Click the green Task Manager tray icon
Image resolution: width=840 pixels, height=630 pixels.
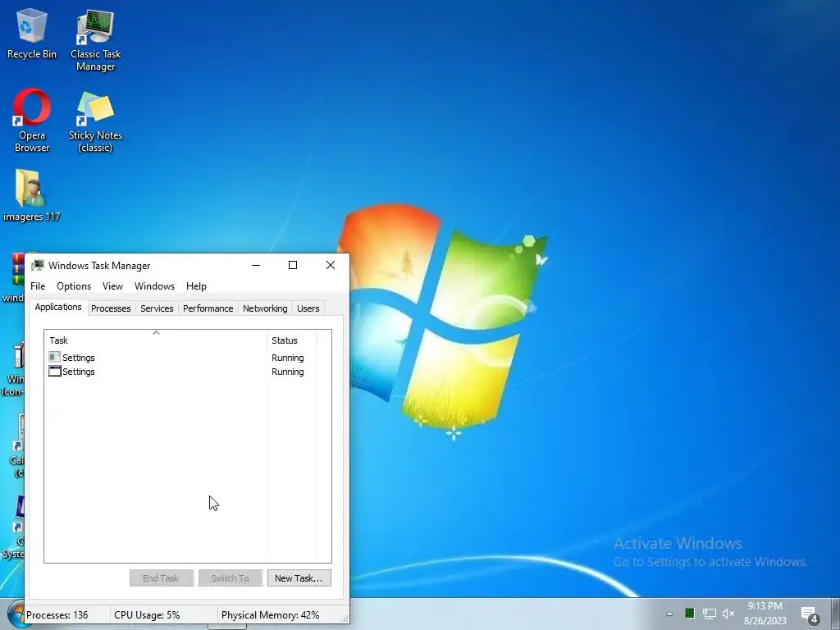pyautogui.click(x=689, y=614)
